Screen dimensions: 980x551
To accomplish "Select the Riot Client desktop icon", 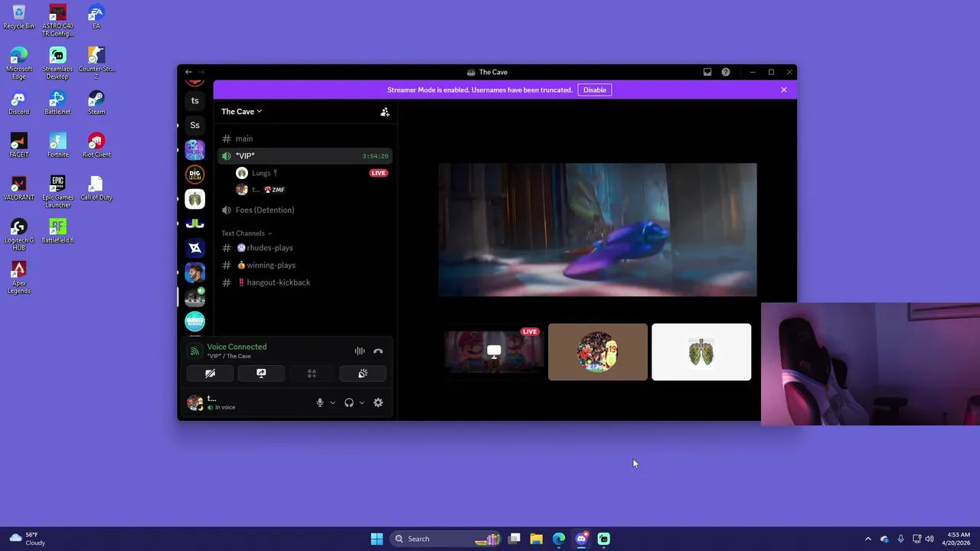I will tap(96, 145).
